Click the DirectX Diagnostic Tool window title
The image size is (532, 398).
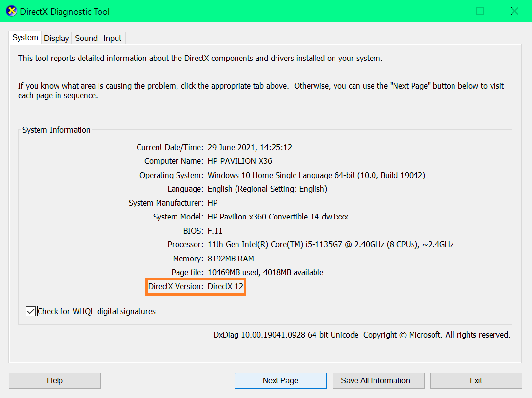tap(65, 12)
